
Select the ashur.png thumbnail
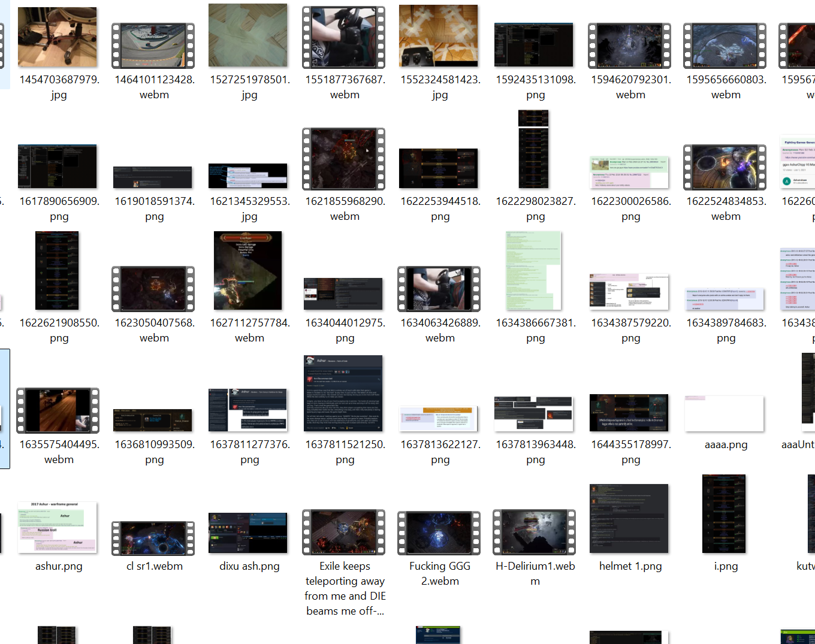58,527
